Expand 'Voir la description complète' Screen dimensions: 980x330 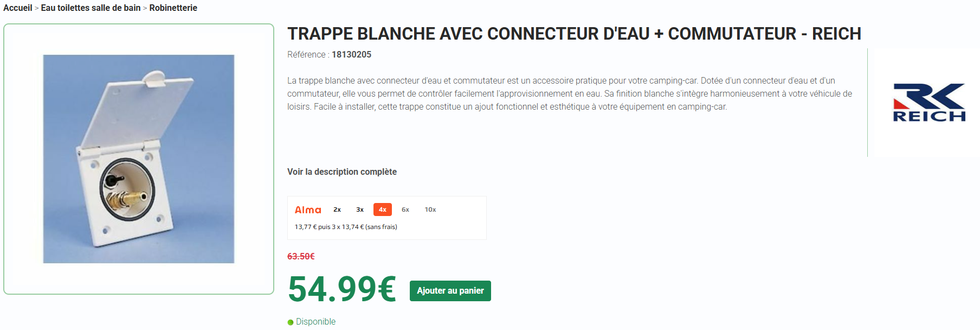click(342, 172)
